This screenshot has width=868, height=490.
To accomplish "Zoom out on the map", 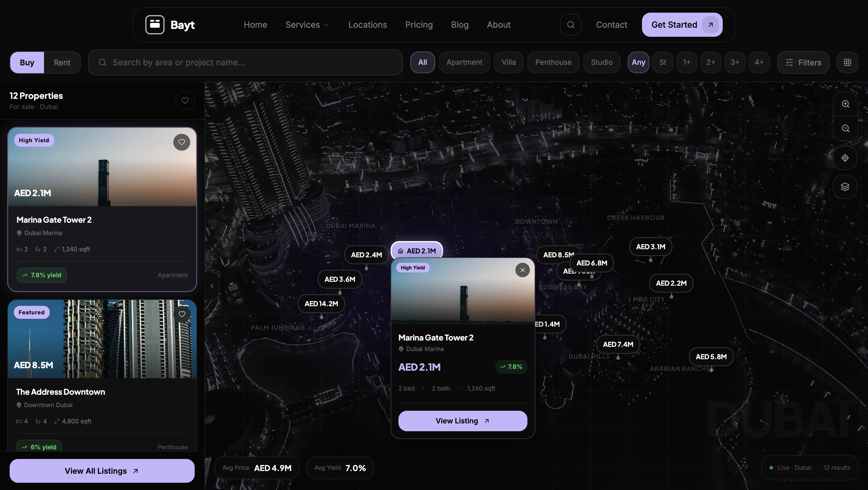I will pyautogui.click(x=845, y=128).
